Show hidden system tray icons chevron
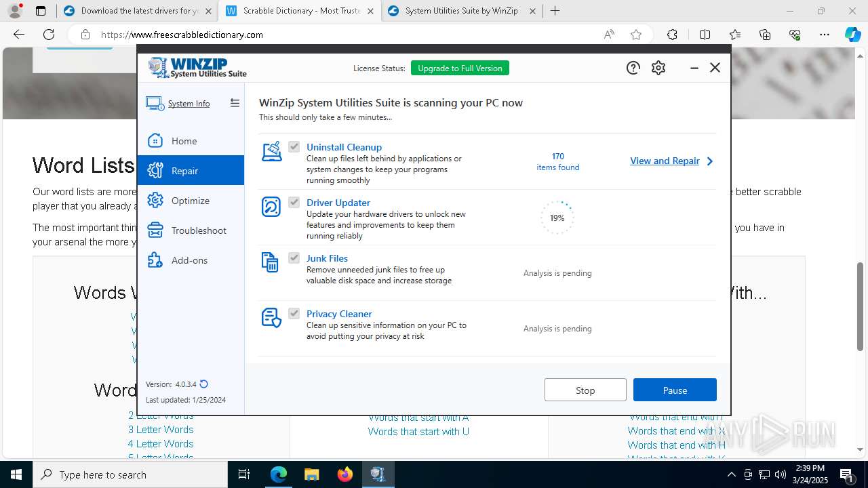The width and height of the screenshot is (868, 488). 731,474
